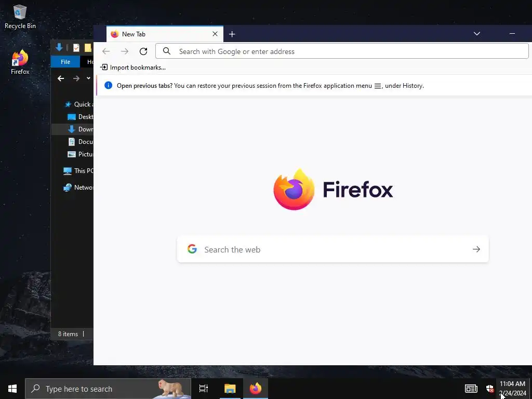Open recent locations dropdown in Explorer
The width and height of the screenshot is (532, 399).
(x=88, y=78)
